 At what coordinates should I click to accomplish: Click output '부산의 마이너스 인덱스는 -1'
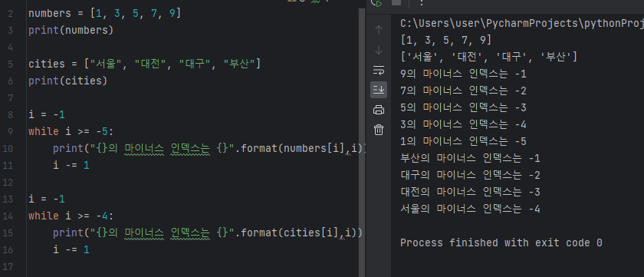point(470,158)
